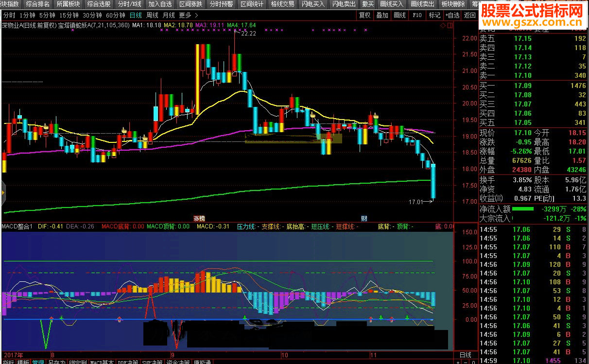Select the 日线 daily period
Image resolution: width=589 pixels, height=364 pixels.
tap(136, 15)
